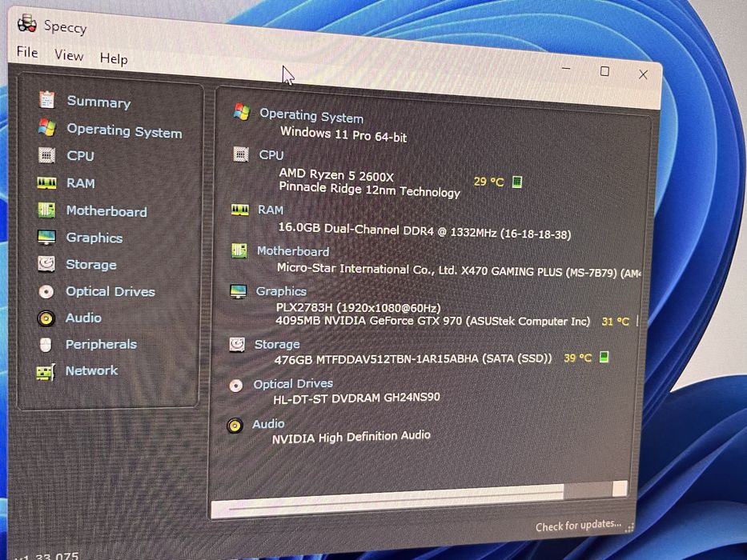Select Graphics in the sidebar list
The height and width of the screenshot is (560, 747).
94,238
